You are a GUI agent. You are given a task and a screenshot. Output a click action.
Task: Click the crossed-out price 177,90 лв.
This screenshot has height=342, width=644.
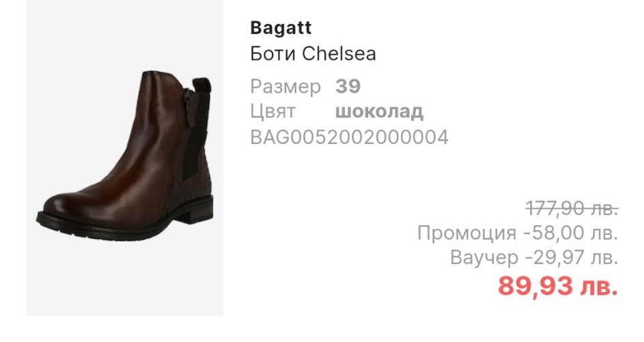572,208
